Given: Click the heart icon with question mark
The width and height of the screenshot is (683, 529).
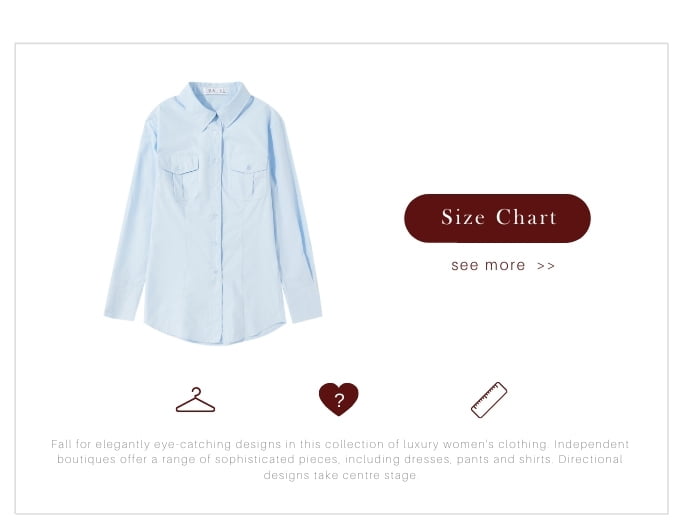Looking at the screenshot, I should (338, 399).
